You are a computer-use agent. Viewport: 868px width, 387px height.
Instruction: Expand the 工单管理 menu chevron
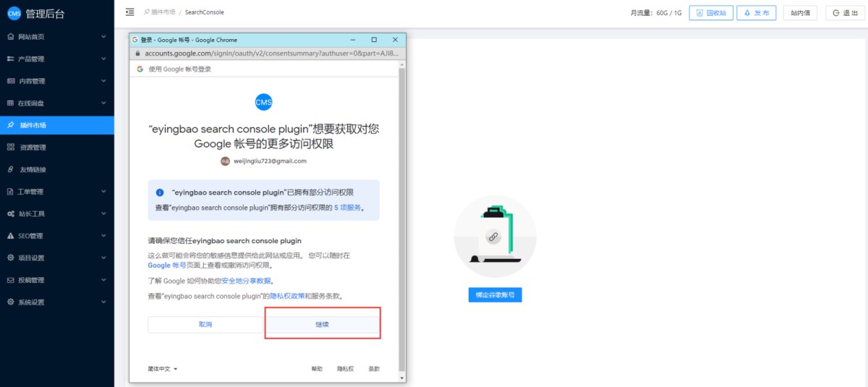point(103,192)
